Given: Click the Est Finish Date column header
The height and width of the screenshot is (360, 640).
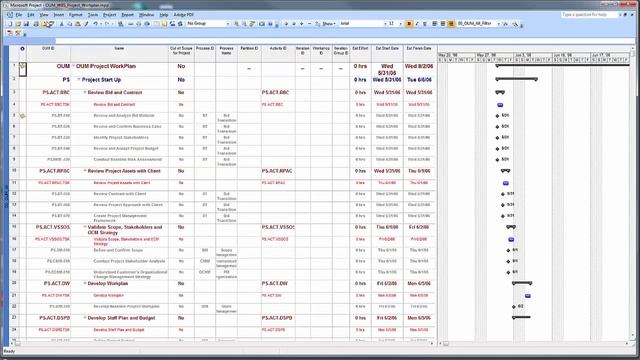Looking at the screenshot, I should (x=419, y=53).
